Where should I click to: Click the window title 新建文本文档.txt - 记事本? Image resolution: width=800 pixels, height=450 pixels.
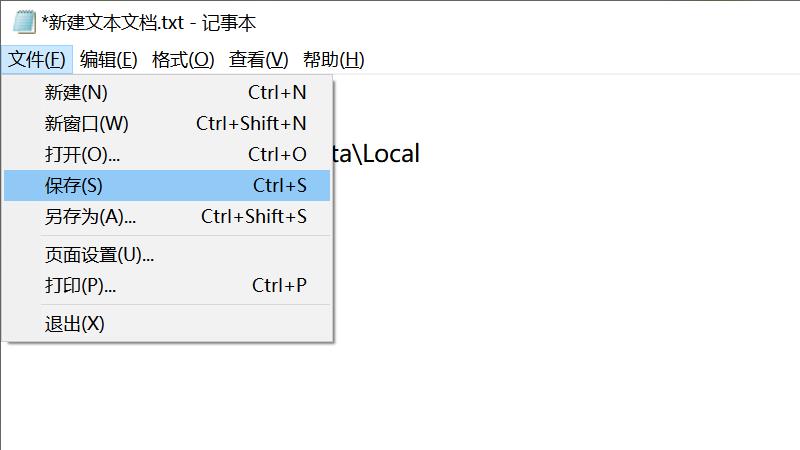coord(150,23)
